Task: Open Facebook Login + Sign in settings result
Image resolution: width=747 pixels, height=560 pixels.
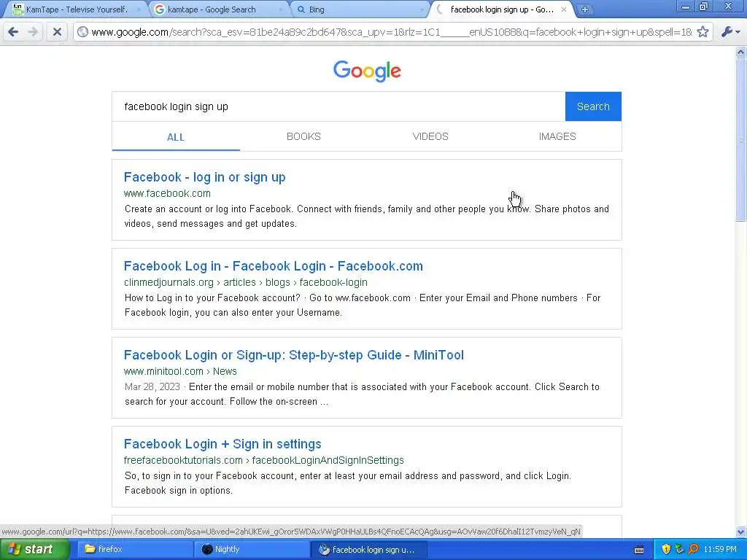Action: (222, 444)
